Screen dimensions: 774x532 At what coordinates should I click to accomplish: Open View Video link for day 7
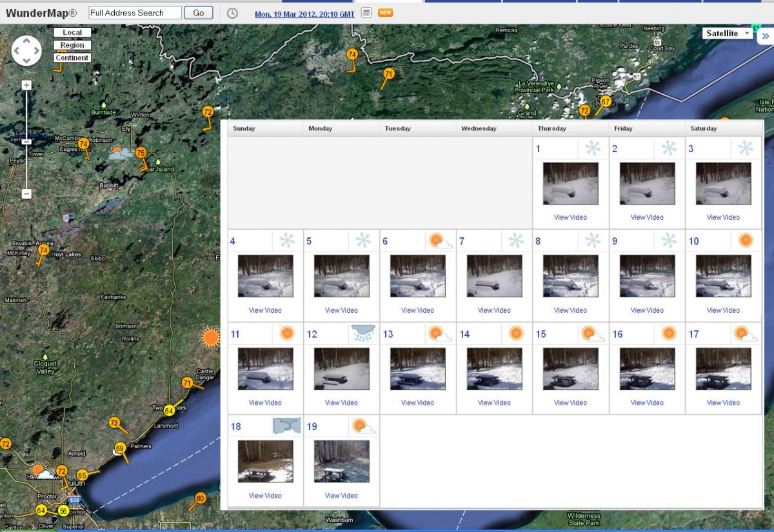(494, 310)
